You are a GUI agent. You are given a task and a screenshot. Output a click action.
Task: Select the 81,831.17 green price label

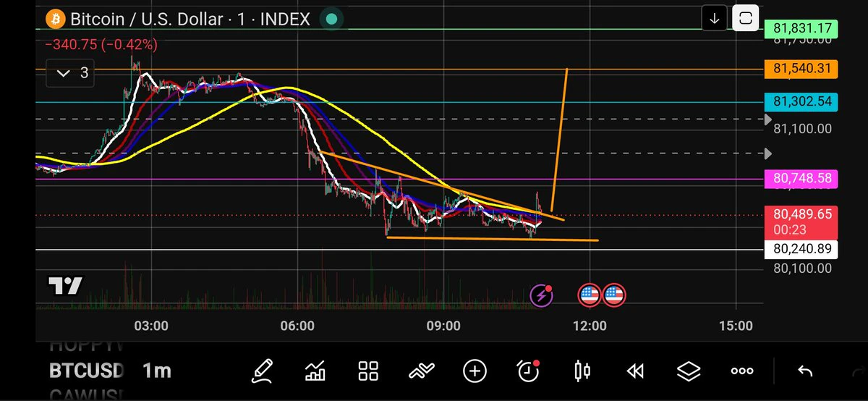pyautogui.click(x=801, y=30)
